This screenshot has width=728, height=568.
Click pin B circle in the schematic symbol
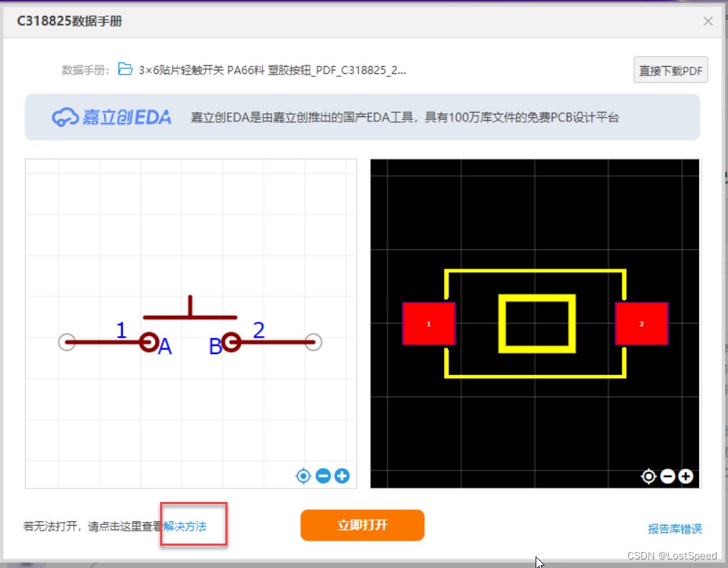point(231,343)
